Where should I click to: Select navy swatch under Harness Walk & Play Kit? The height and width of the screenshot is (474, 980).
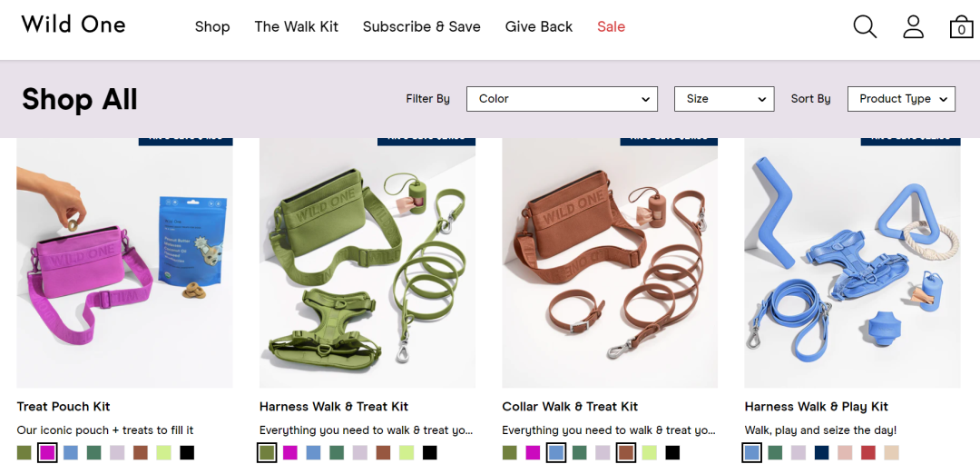click(x=822, y=452)
